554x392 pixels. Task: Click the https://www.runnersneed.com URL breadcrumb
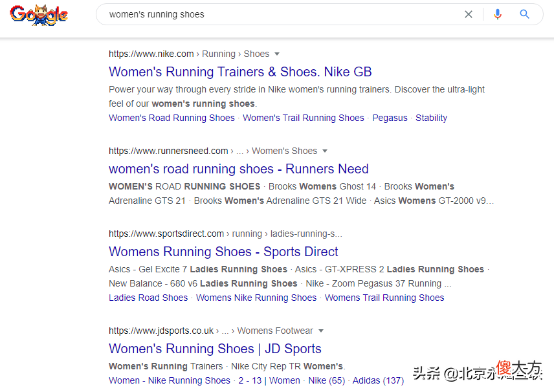pos(168,151)
